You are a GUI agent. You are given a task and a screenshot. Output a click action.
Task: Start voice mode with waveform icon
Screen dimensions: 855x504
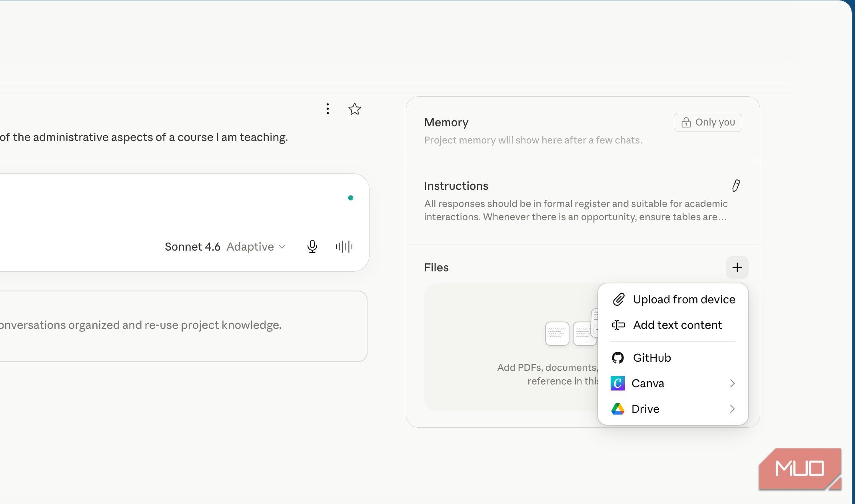point(344,247)
